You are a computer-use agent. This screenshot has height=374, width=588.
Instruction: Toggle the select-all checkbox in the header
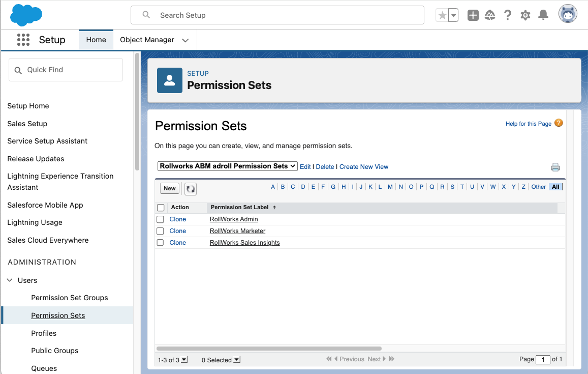coord(161,208)
